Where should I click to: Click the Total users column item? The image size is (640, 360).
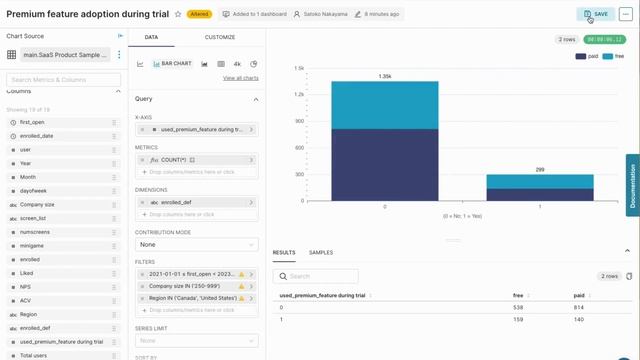tap(63, 356)
